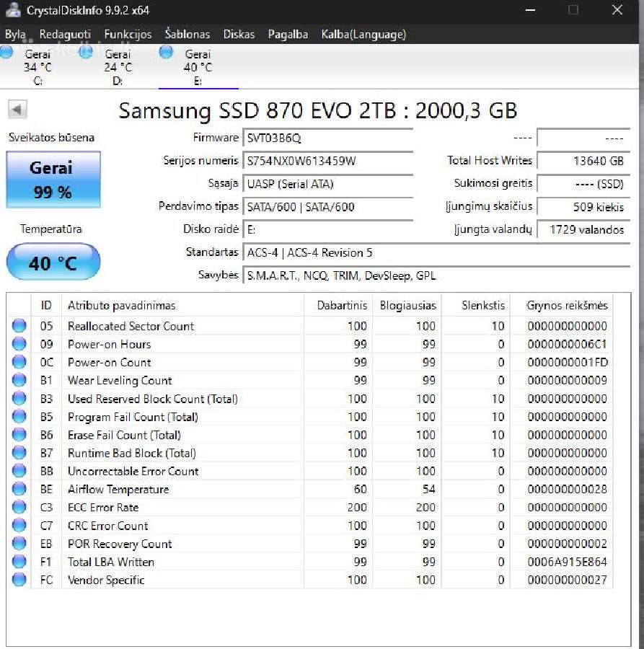Click status orb for Uncorrectable Error Count
The width and height of the screenshot is (644, 649).
click(19, 471)
